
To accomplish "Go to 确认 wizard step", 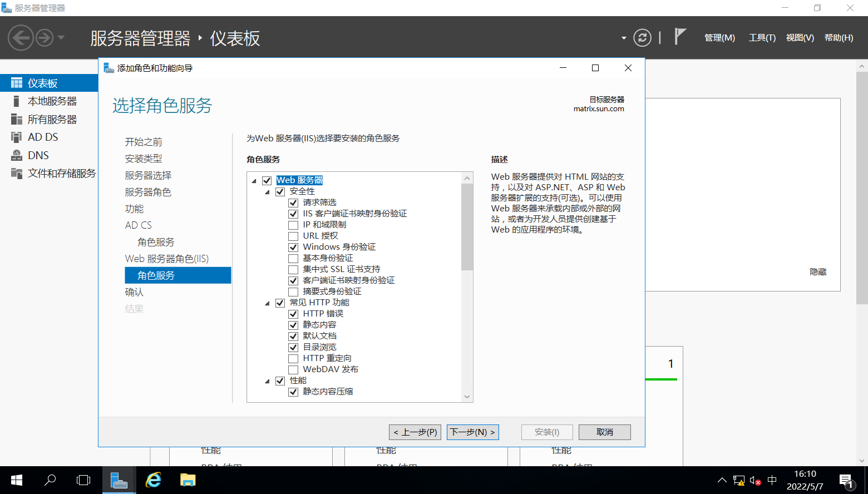I will pos(134,292).
